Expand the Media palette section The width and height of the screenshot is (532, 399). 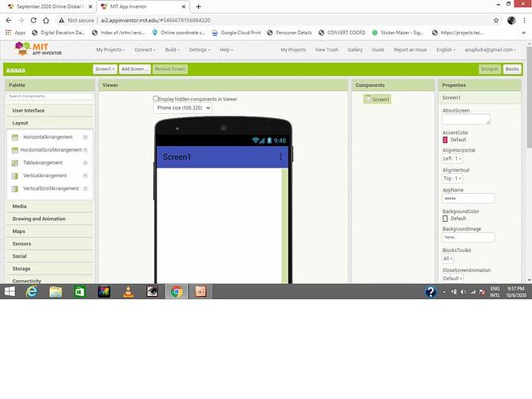point(50,207)
